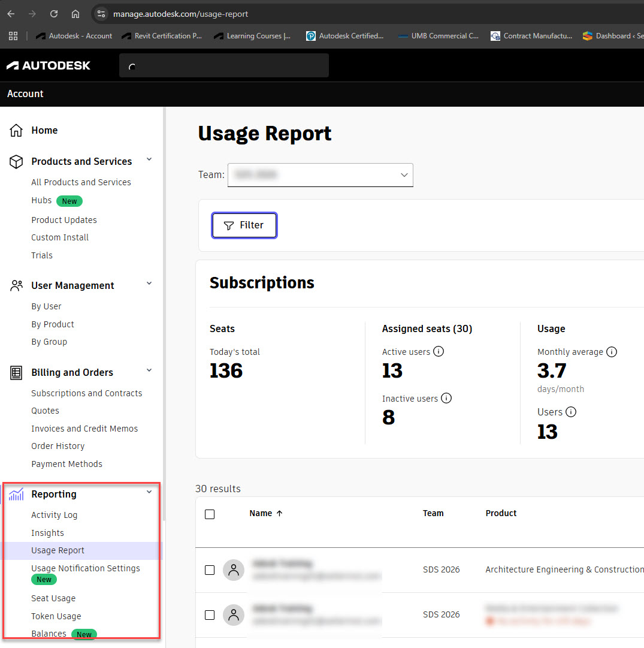This screenshot has height=648, width=644.
Task: Open Custom Install
Action: (x=60, y=237)
